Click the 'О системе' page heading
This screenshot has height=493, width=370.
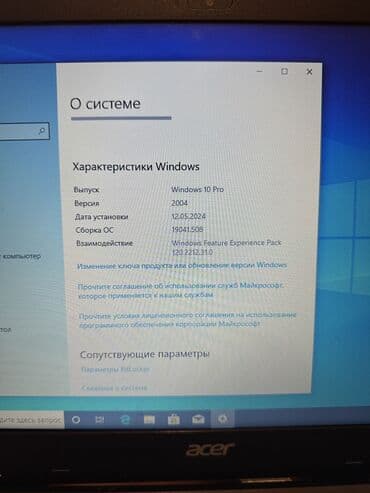click(x=105, y=104)
